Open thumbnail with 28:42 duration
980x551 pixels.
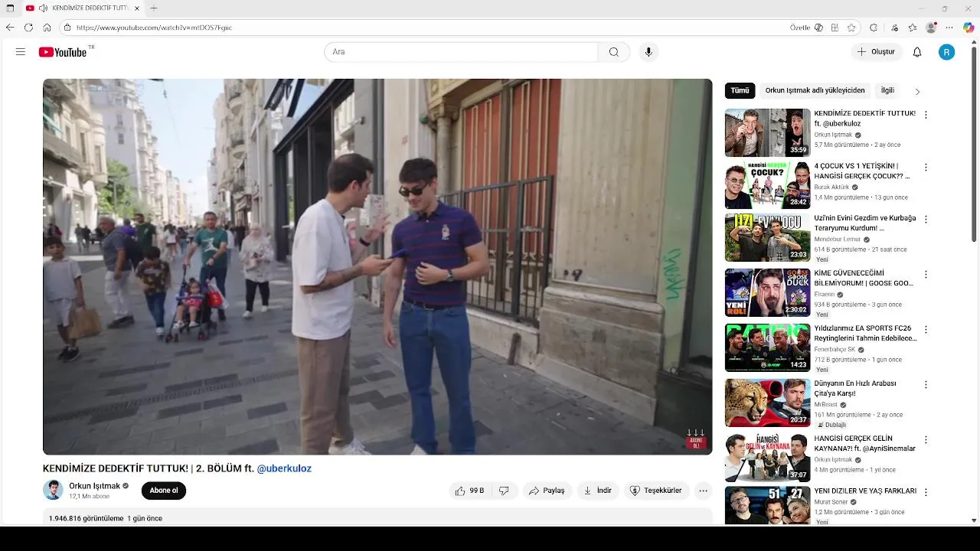click(x=767, y=184)
